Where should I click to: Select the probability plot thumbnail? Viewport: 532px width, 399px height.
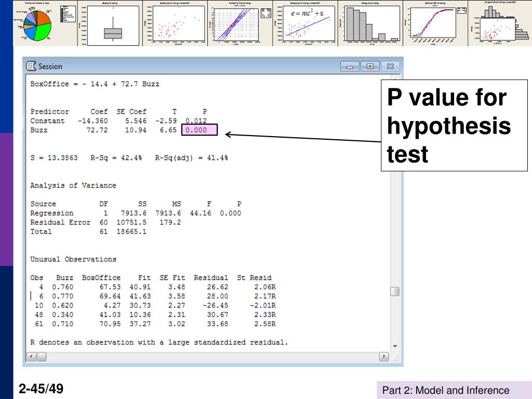[x=242, y=23]
